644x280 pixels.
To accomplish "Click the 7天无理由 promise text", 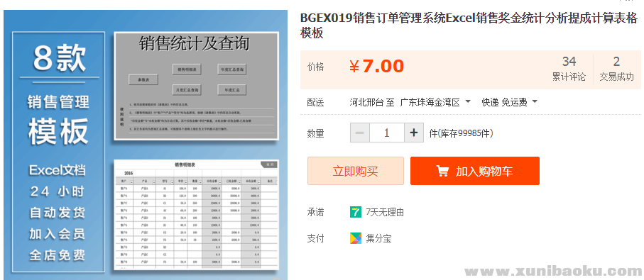I will point(385,213).
